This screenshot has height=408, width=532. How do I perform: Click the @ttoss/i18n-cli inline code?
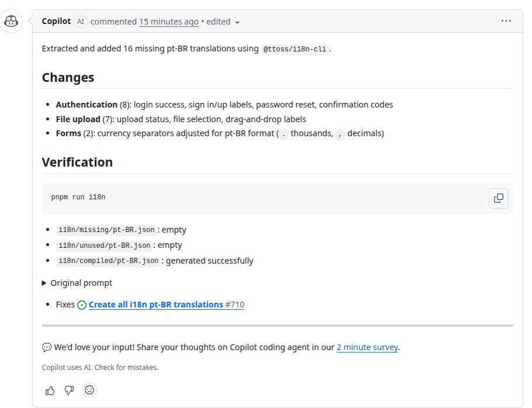(x=295, y=49)
